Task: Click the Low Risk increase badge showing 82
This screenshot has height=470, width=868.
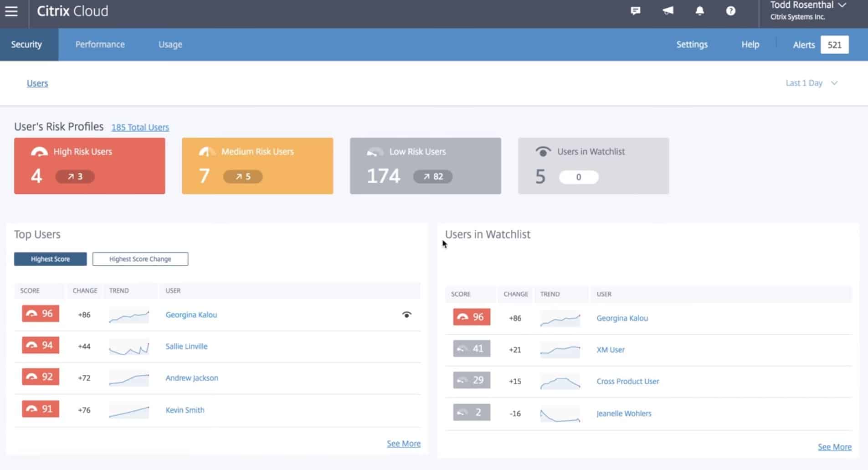Action: 433,176
